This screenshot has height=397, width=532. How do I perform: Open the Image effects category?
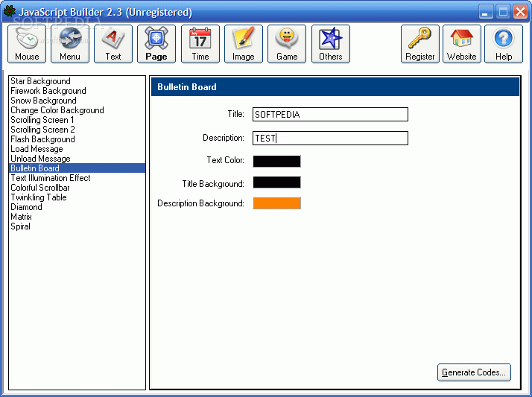[x=243, y=44]
